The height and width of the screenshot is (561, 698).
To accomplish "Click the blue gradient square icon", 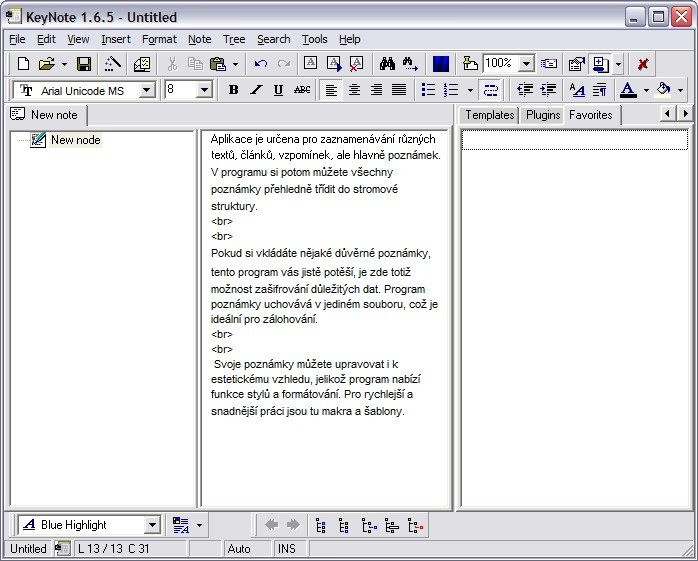I will click(441, 64).
